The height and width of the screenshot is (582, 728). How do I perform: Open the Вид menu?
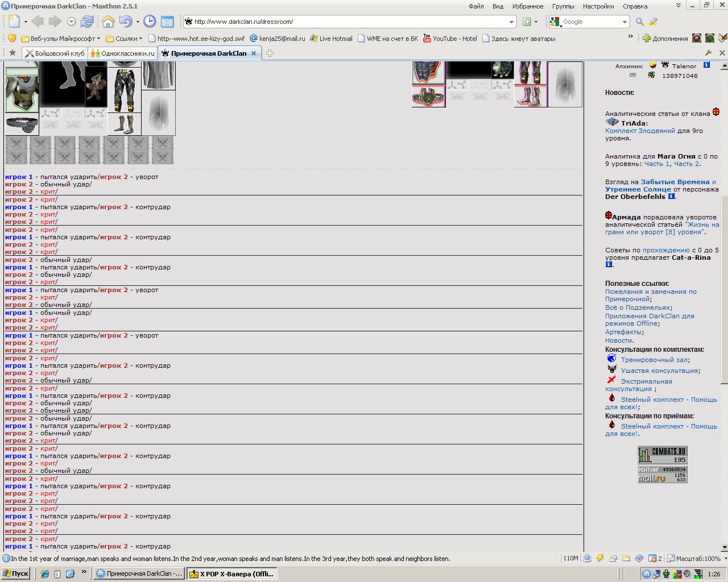pyautogui.click(x=498, y=6)
